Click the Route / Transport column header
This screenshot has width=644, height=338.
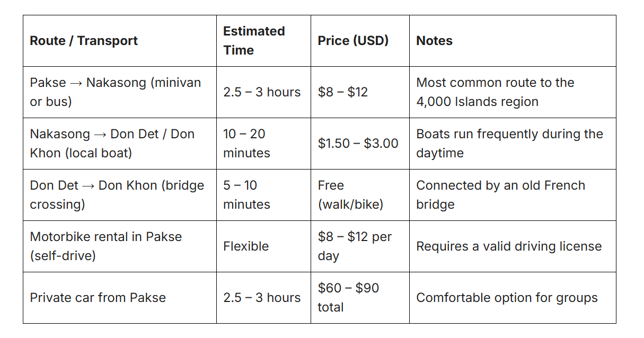(x=120, y=41)
